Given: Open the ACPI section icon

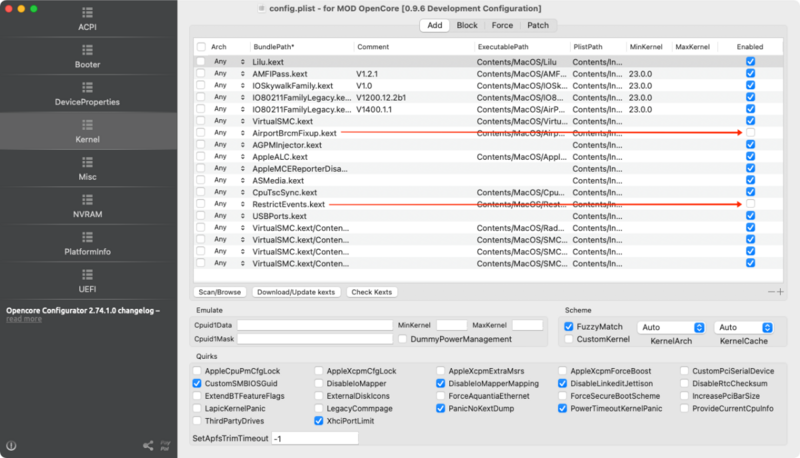Looking at the screenshot, I should point(87,13).
